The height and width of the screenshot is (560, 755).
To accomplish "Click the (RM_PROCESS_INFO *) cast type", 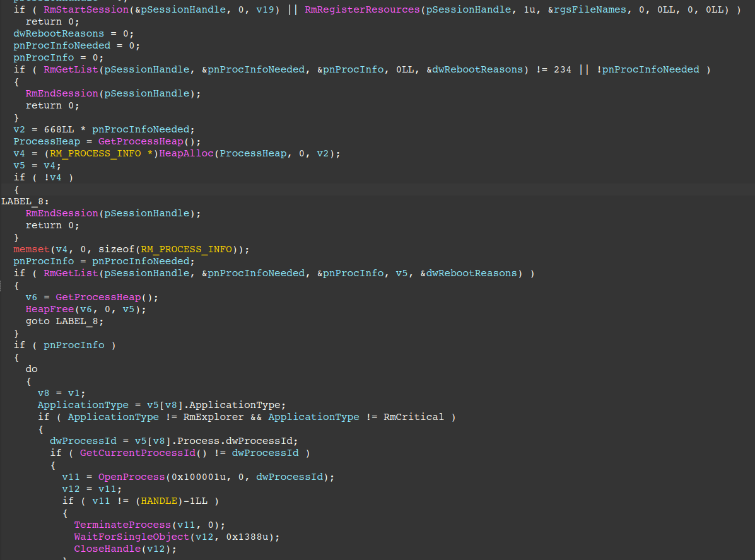I will tap(102, 154).
